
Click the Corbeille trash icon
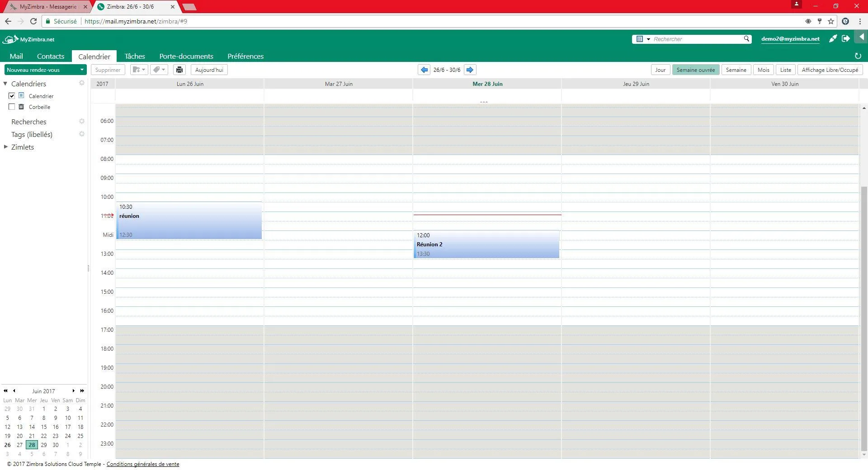[x=21, y=107]
